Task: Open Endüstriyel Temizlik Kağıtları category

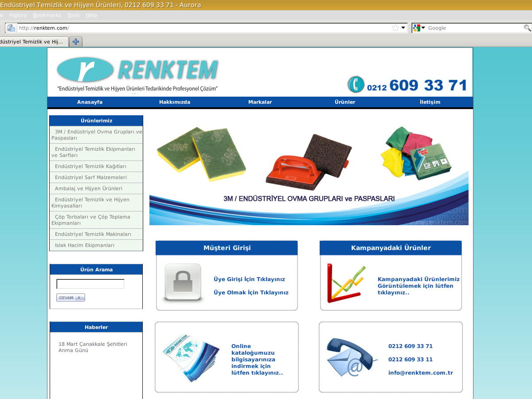Action: [96, 166]
